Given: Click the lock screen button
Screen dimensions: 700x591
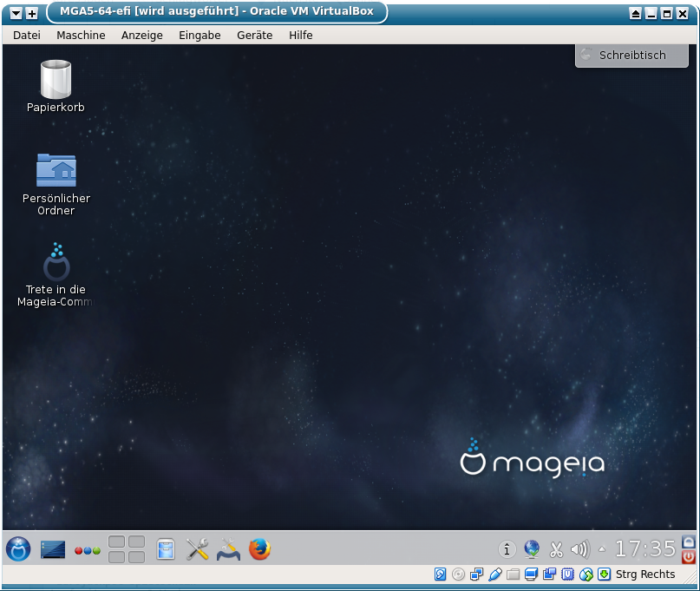Looking at the screenshot, I should point(689,542).
